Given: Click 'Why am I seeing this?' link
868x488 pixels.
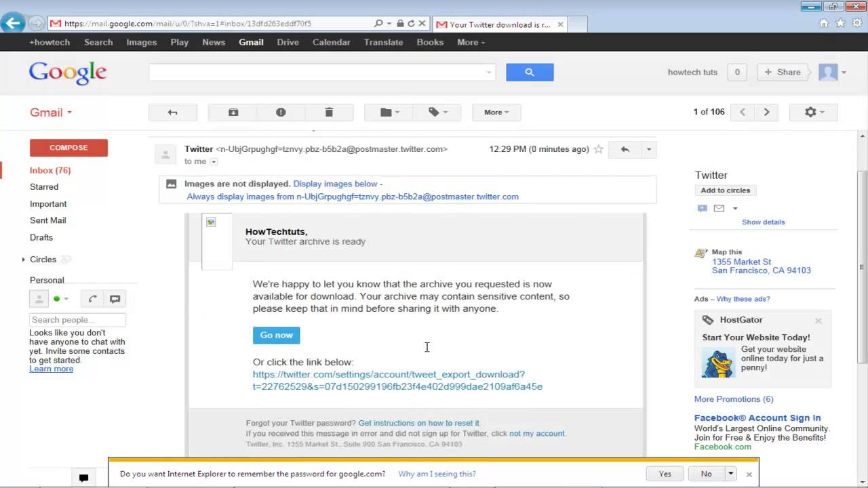Looking at the screenshot, I should [437, 474].
